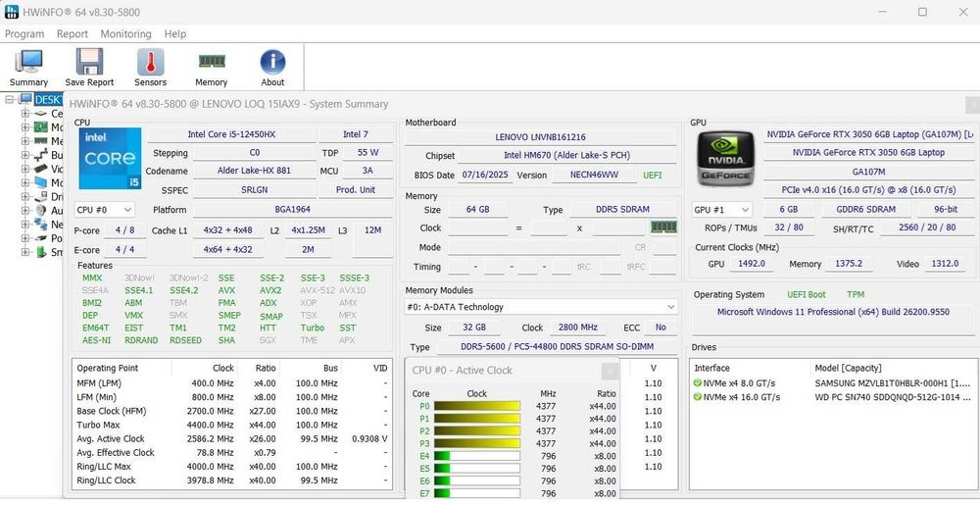Open the Report menu

[73, 33]
